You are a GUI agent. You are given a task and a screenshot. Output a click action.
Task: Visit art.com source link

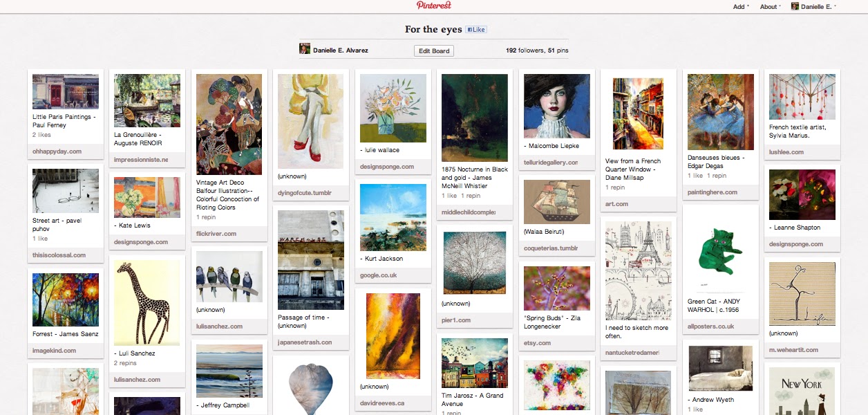pos(617,204)
